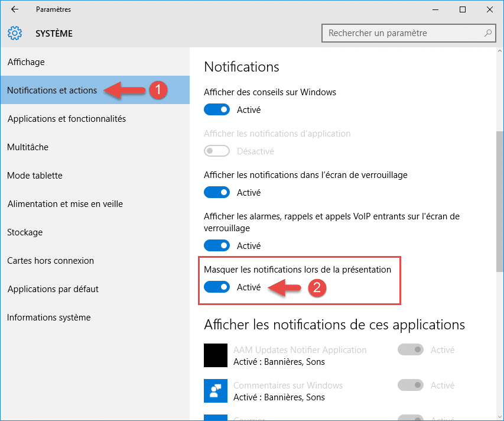Select Notifications et actions in sidebar
This screenshot has width=504, height=421.
[x=95, y=90]
